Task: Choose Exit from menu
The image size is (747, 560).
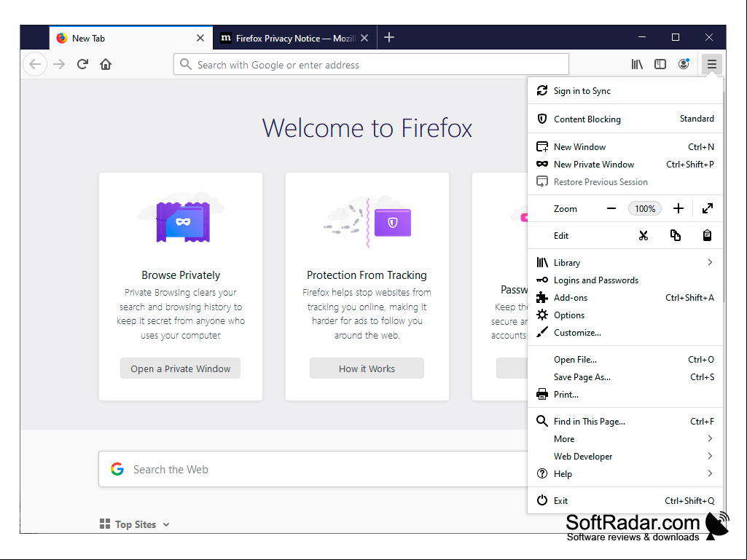Action: point(625,501)
